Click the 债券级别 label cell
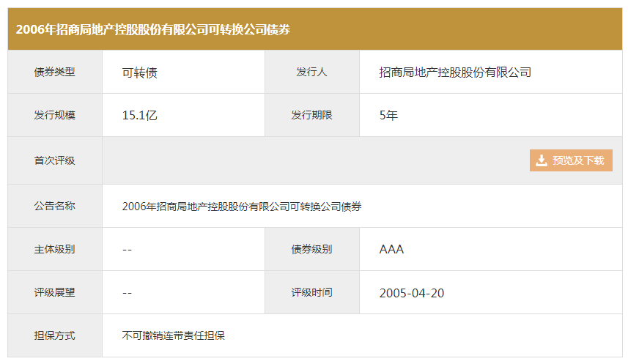The height and width of the screenshot is (364, 628). coord(311,250)
